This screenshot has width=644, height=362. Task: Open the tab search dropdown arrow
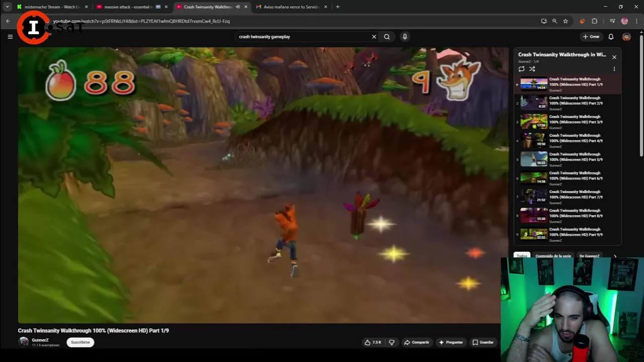(x=7, y=7)
